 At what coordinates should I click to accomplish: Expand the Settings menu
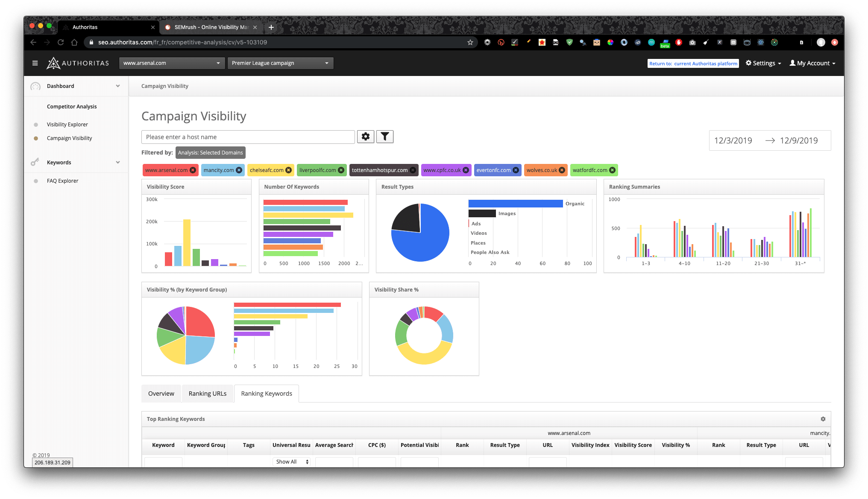click(763, 63)
